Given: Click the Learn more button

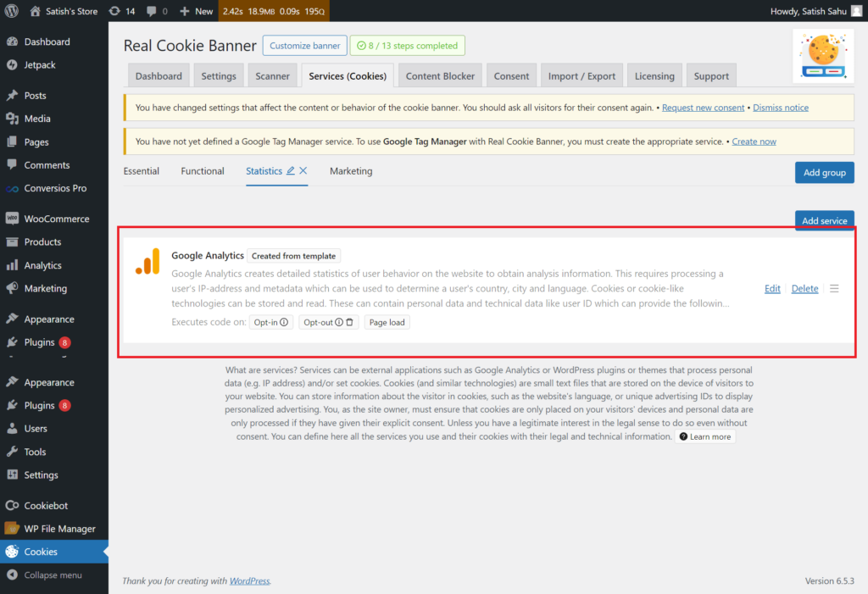Looking at the screenshot, I should [705, 436].
